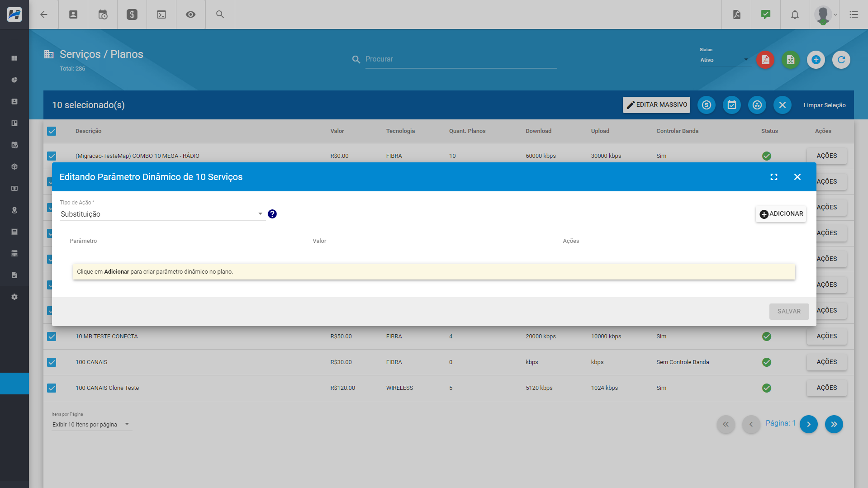Open AÇÕES for 100 CANAIS row
The image size is (868, 488).
pos(826,362)
